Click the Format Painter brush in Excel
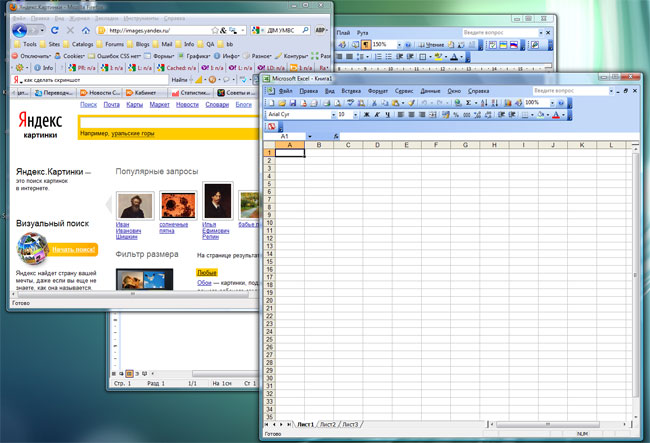The width and height of the screenshot is (650, 443). (x=411, y=103)
